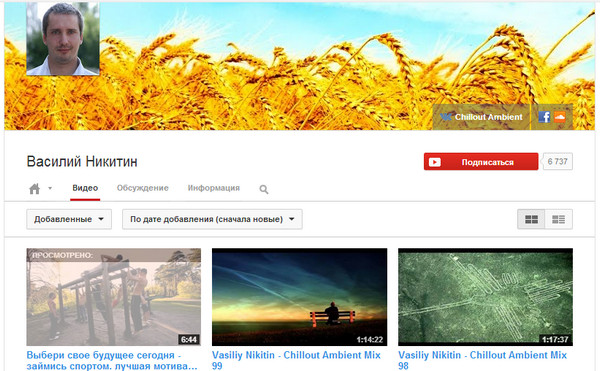Open the Chillout Ambient Mix 98 title link
Viewport: 600px width, 371px height.
tap(483, 360)
